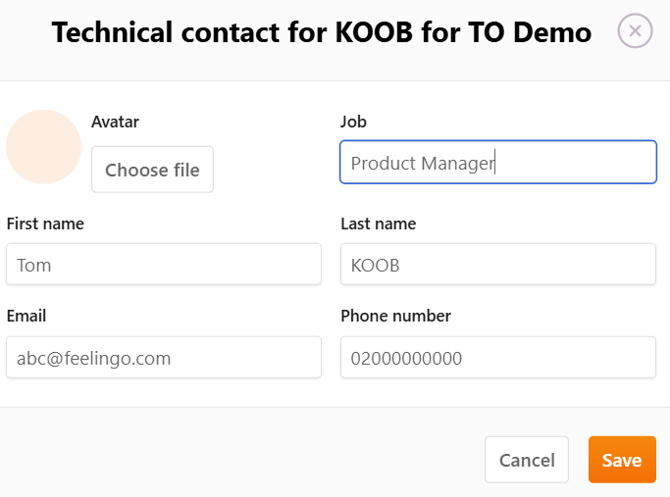The image size is (670, 497).
Task: Click the Email label text
Action: [26, 316]
